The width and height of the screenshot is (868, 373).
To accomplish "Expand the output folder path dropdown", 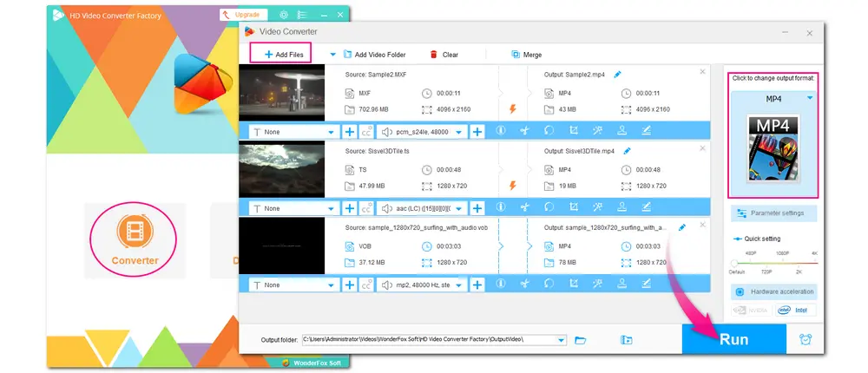I will pyautogui.click(x=562, y=339).
